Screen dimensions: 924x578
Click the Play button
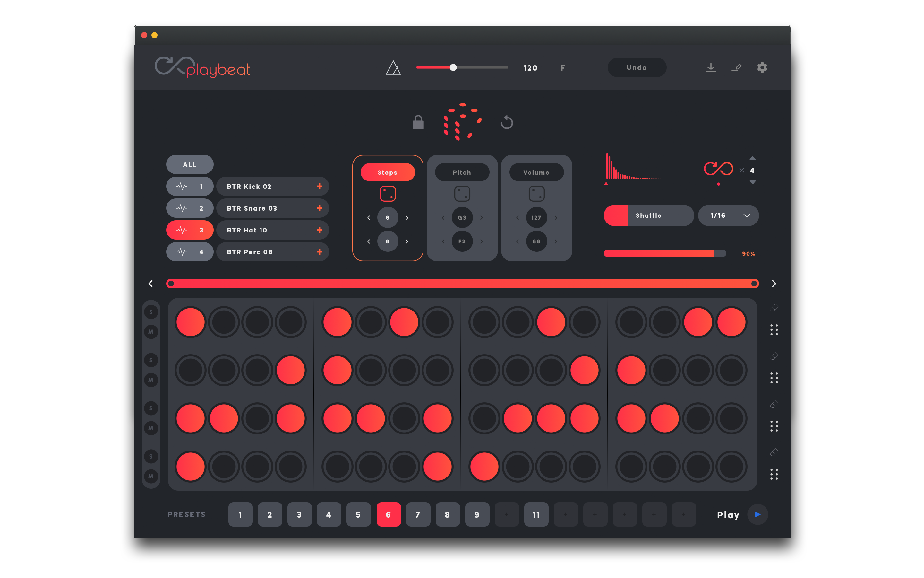[x=757, y=514]
